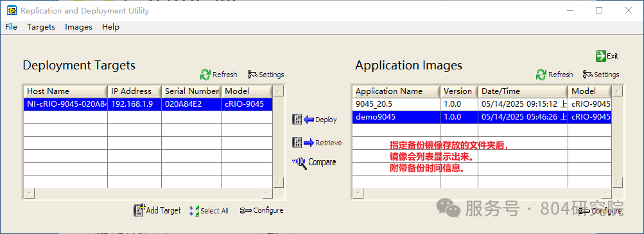644x234 pixels.
Task: Click IP address 192.168.1.9 cell
Action: (x=134, y=104)
